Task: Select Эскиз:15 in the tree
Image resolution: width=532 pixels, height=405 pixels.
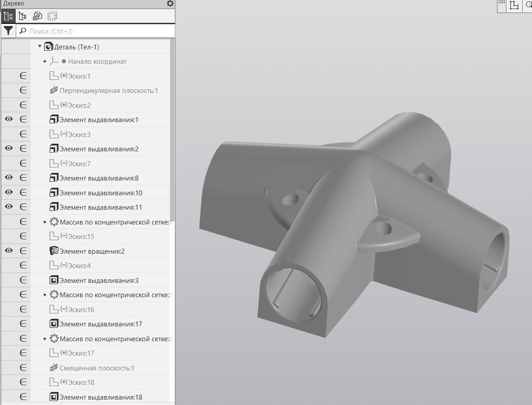Action: click(81, 237)
